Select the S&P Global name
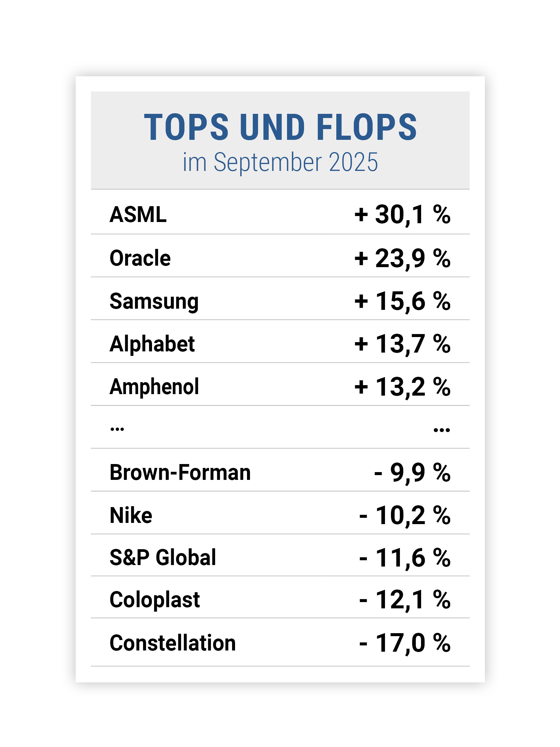Viewport: 560px width, 747px height. pos(163,558)
